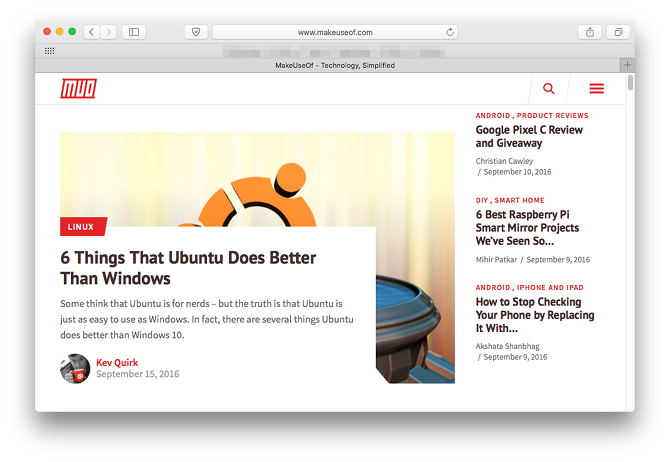
Task: Open the MUO logo homepage link
Action: pos(78,88)
